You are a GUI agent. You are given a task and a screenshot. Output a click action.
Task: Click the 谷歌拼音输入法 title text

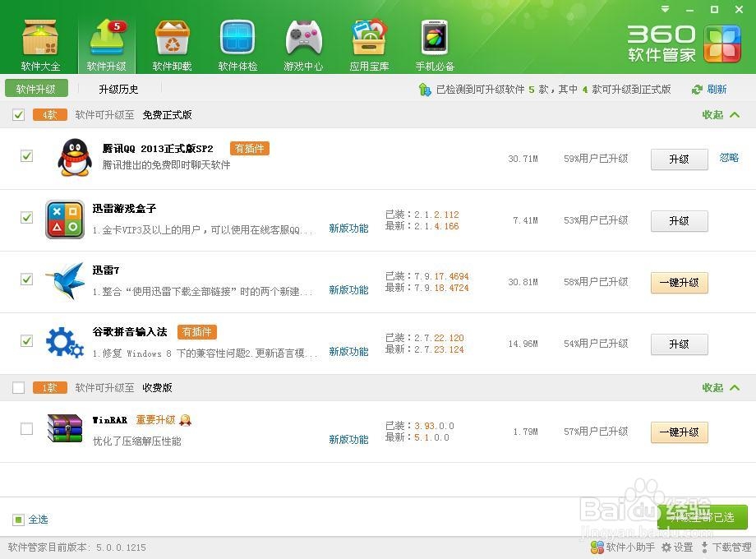[130, 332]
